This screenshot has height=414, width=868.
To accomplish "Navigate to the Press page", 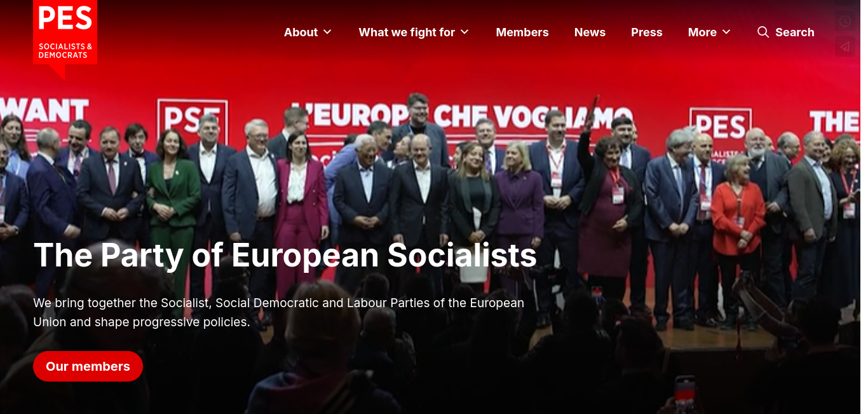I will pos(647,32).
